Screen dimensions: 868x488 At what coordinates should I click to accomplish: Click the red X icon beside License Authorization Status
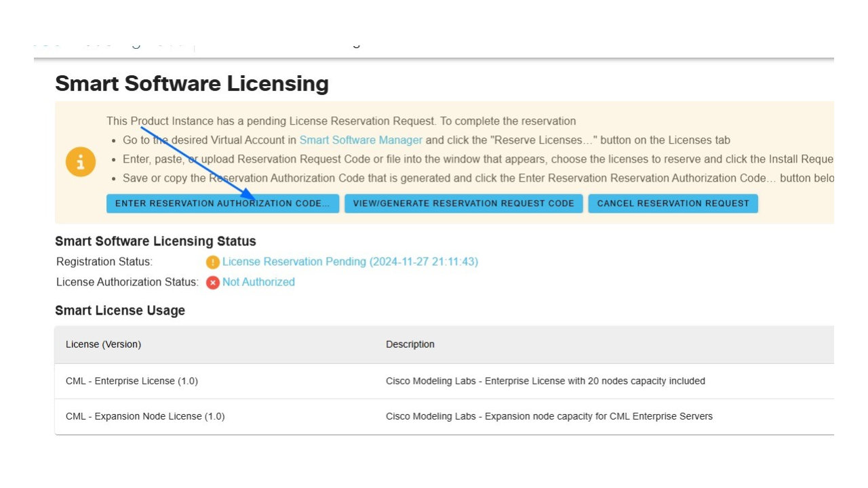pos(213,283)
